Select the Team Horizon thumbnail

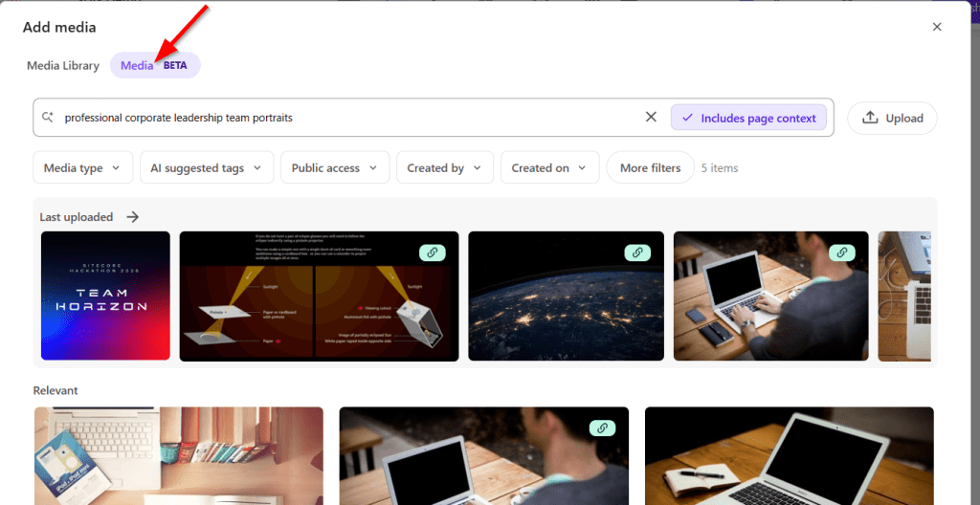105,296
